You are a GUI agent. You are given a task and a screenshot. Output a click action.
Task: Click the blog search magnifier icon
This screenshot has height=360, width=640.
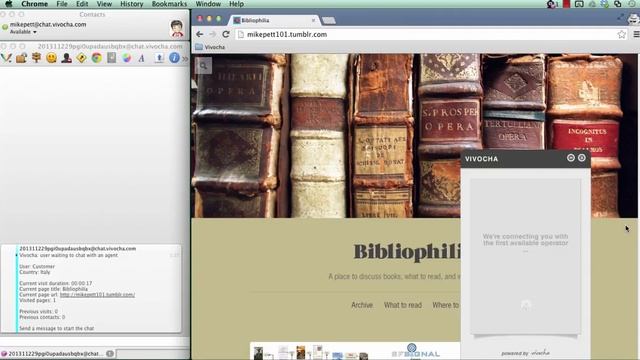click(203, 66)
